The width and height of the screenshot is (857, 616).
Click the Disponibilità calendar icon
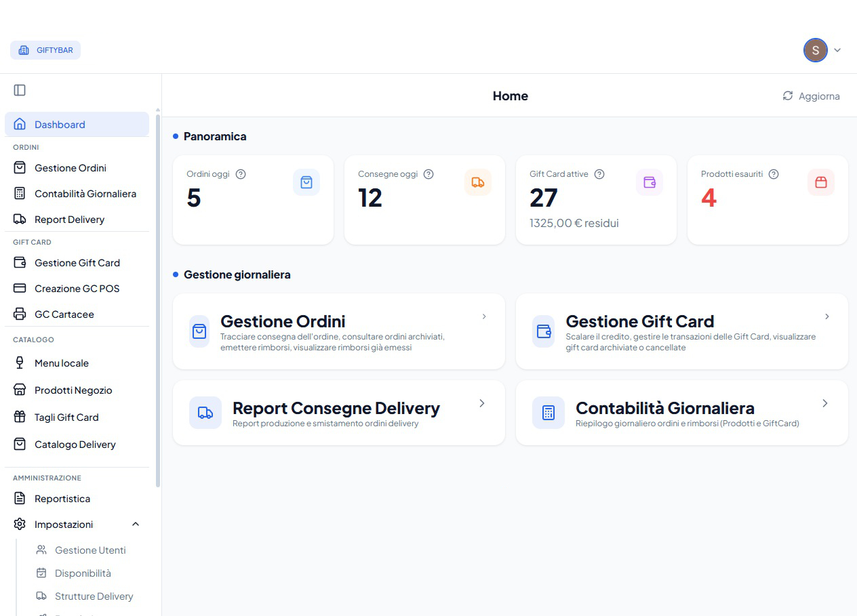click(41, 573)
